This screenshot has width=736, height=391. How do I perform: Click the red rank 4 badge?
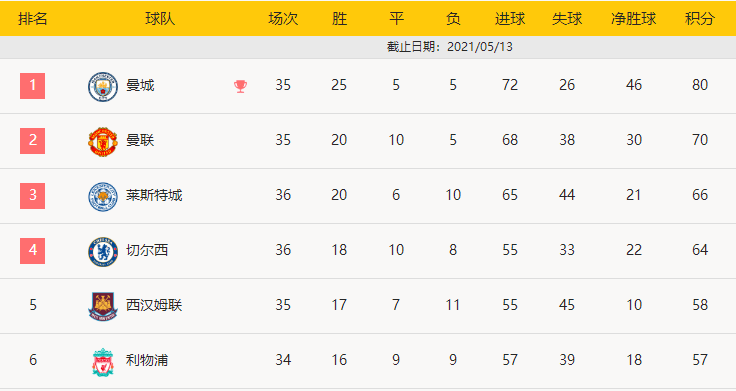(32, 250)
